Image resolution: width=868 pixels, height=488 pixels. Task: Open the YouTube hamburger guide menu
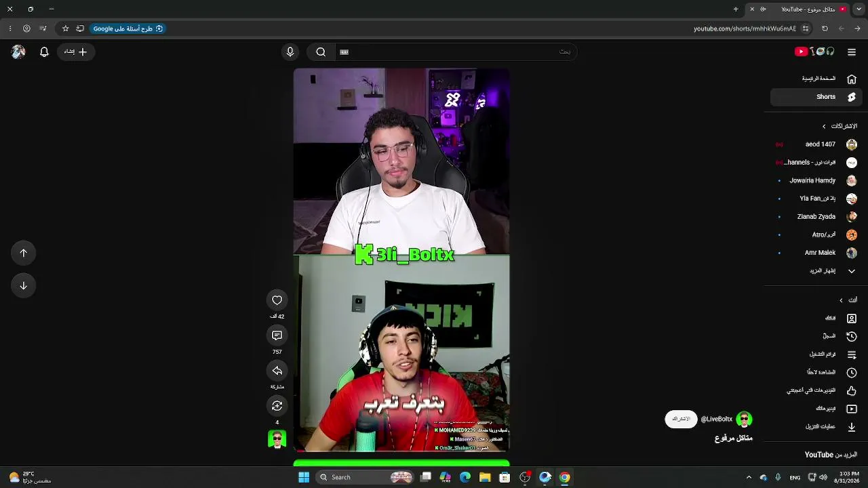point(852,52)
